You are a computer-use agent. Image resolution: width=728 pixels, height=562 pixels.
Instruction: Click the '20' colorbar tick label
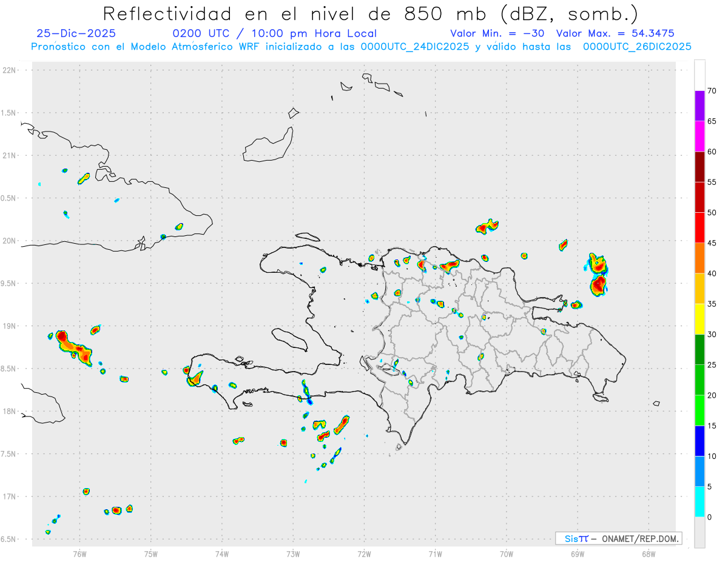[x=712, y=395]
